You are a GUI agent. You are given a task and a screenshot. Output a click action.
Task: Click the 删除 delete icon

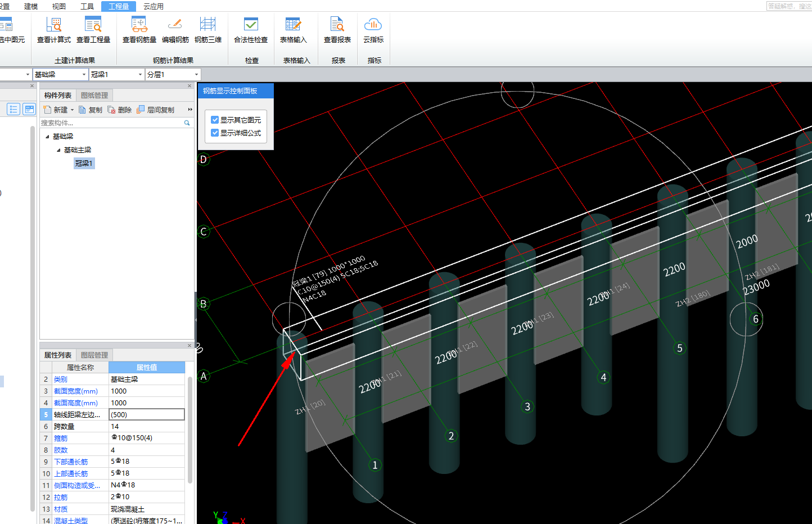[x=111, y=110]
